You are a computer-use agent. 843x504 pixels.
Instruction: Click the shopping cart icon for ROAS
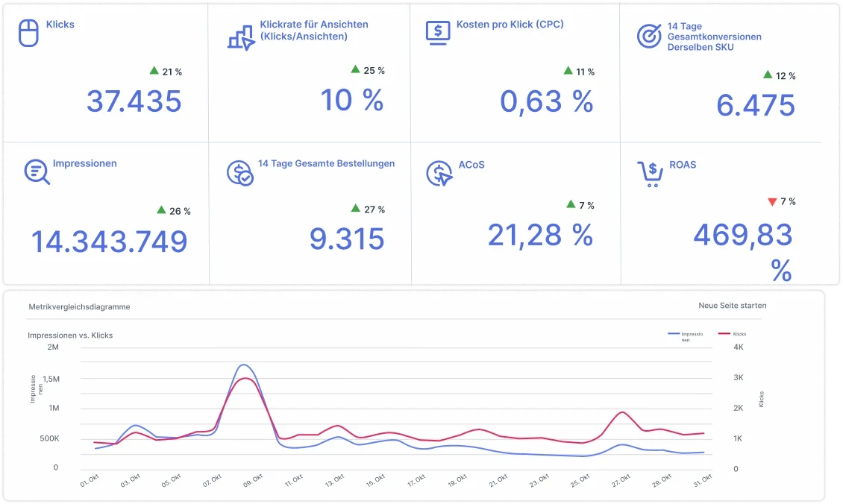pos(650,171)
